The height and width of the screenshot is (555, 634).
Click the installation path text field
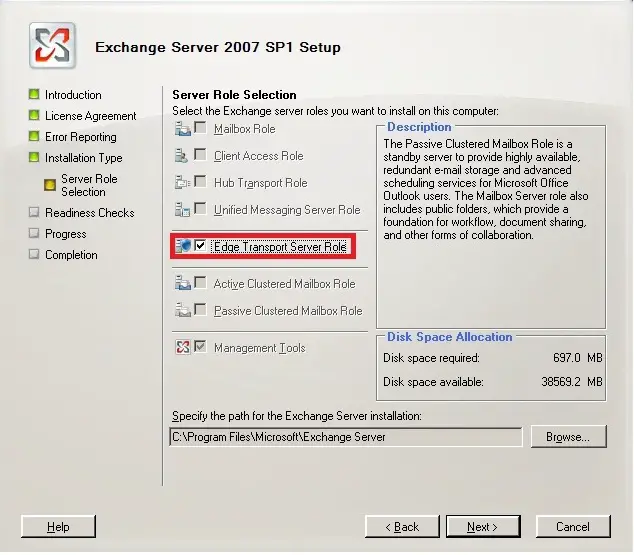(x=346, y=437)
